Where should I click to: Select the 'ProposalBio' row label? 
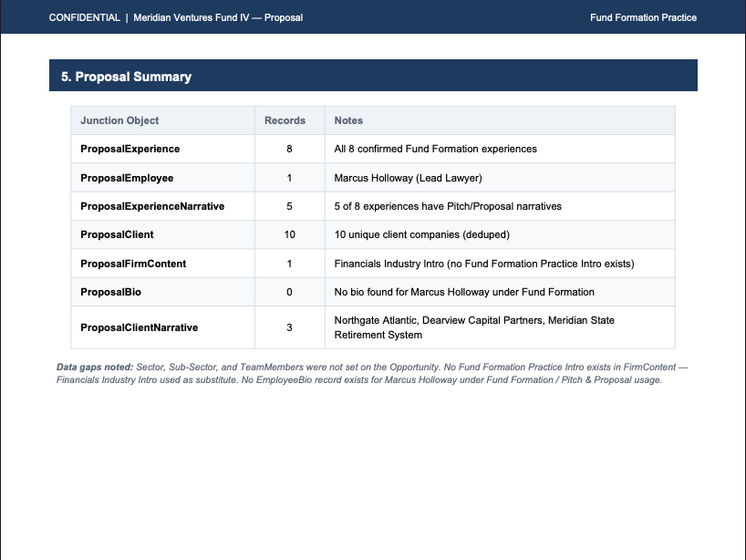(x=111, y=292)
